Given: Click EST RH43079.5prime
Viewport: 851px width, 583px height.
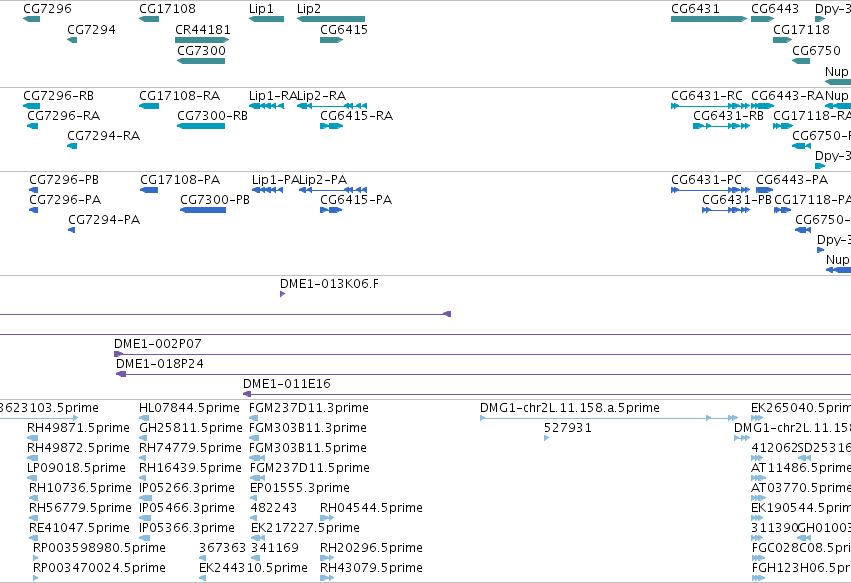Looking at the screenshot, I should (327, 578).
